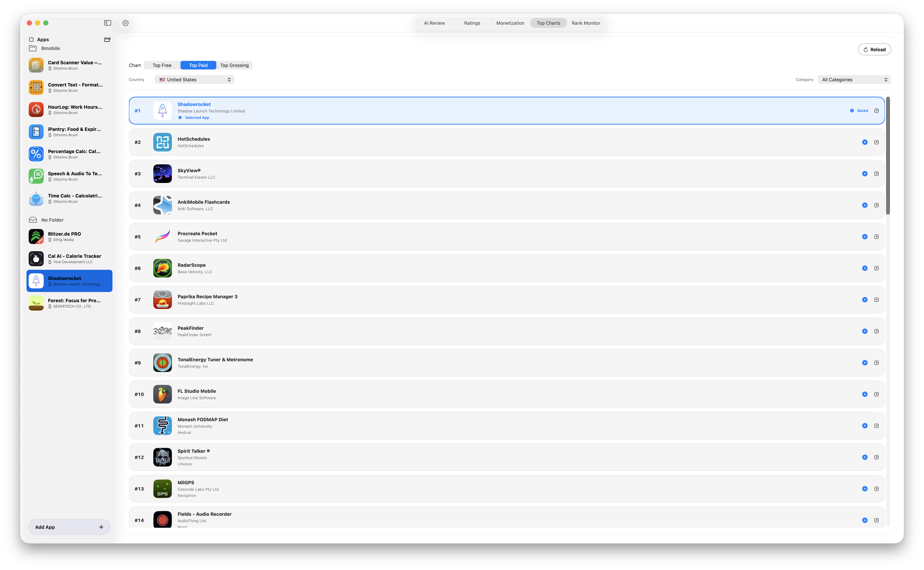Select Card Scanner Value in sidebar
The width and height of the screenshot is (924, 570).
[69, 65]
